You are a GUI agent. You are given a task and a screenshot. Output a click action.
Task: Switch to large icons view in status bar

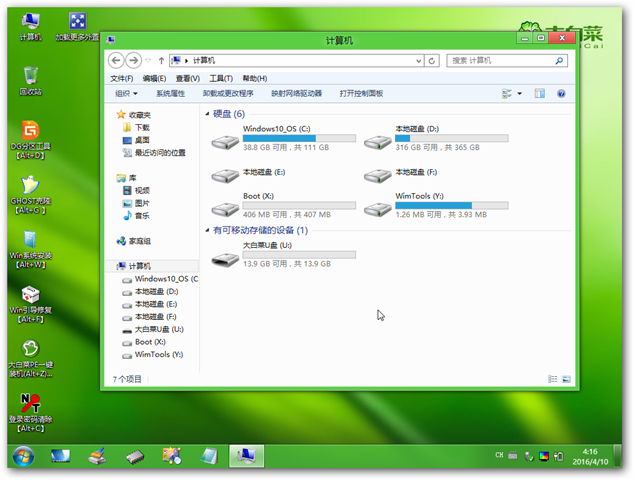[x=566, y=379]
